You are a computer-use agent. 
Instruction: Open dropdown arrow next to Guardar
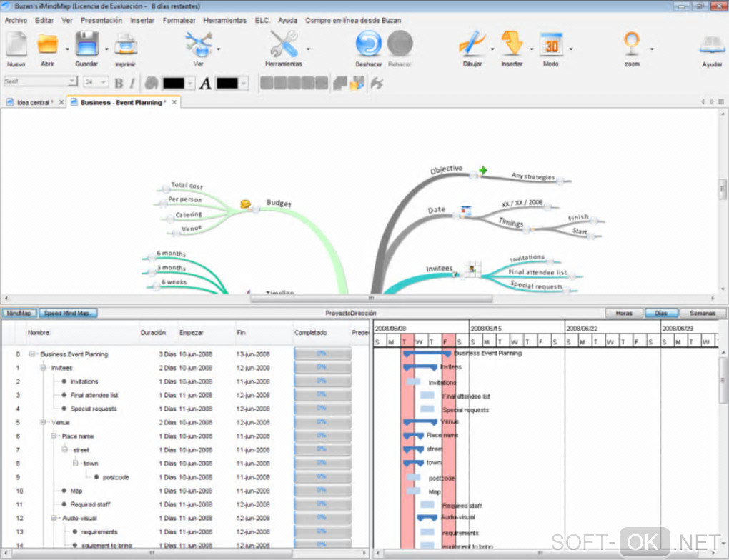[x=106, y=49]
